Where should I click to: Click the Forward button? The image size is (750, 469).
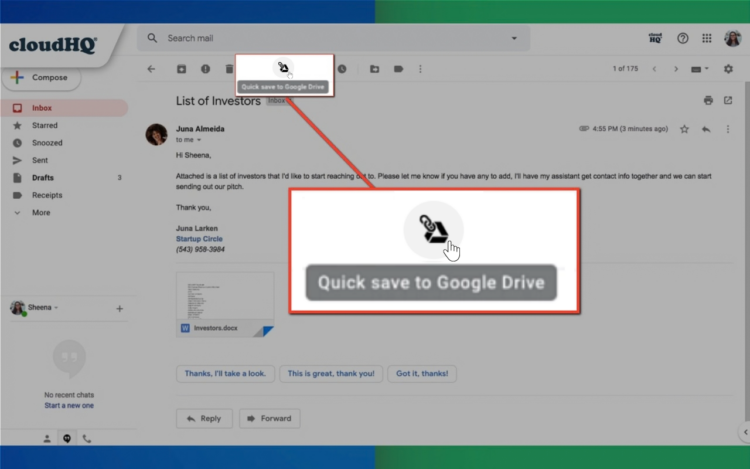[269, 419]
